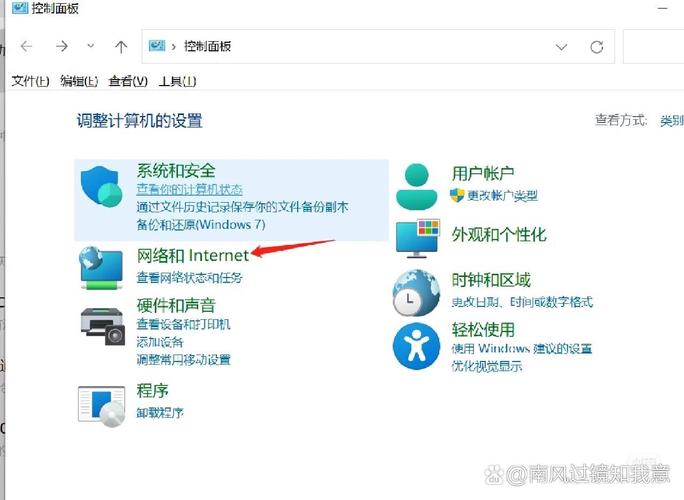The height and width of the screenshot is (500, 684).
Task: Open the Programs disc icon
Action: pyautogui.click(x=102, y=406)
